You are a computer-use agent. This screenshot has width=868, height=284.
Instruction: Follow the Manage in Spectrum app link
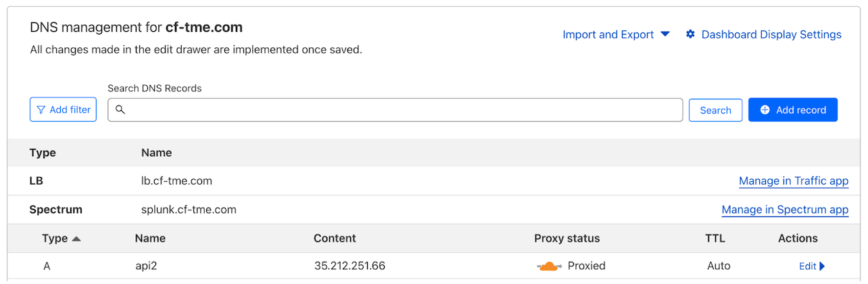pos(784,210)
